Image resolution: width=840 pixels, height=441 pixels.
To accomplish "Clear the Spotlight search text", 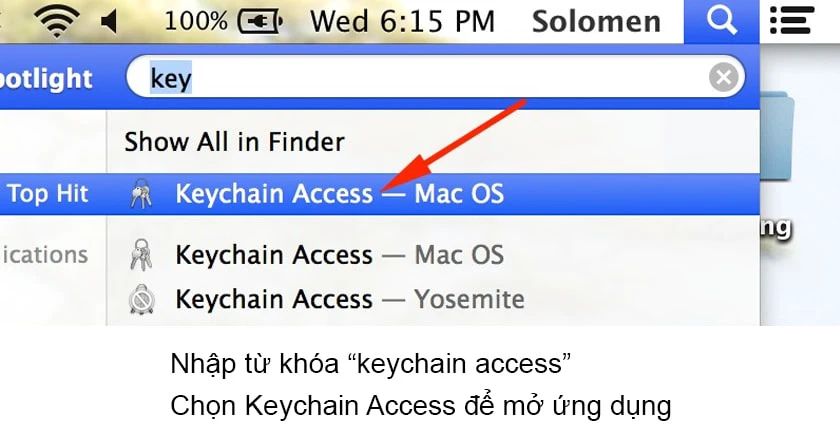I will point(727,77).
